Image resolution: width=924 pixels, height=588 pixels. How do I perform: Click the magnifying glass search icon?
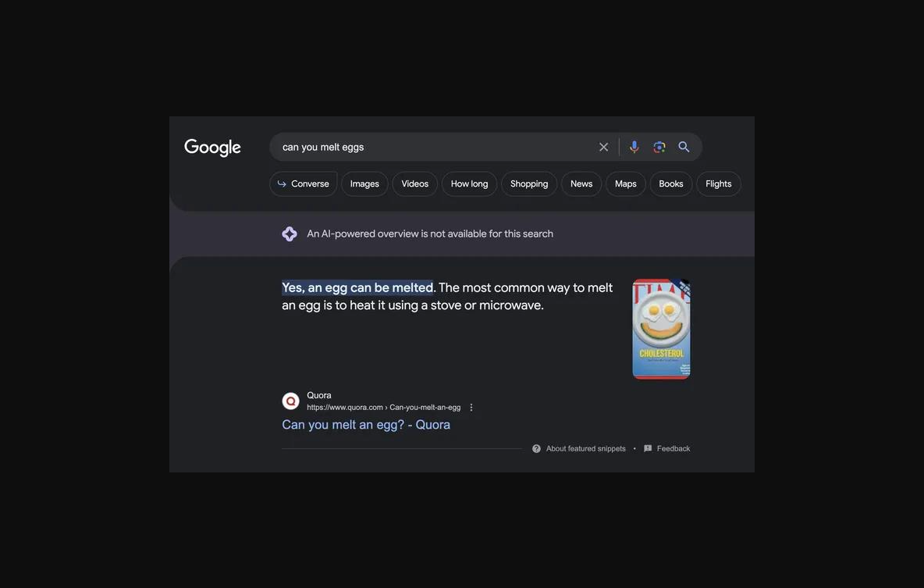(684, 147)
